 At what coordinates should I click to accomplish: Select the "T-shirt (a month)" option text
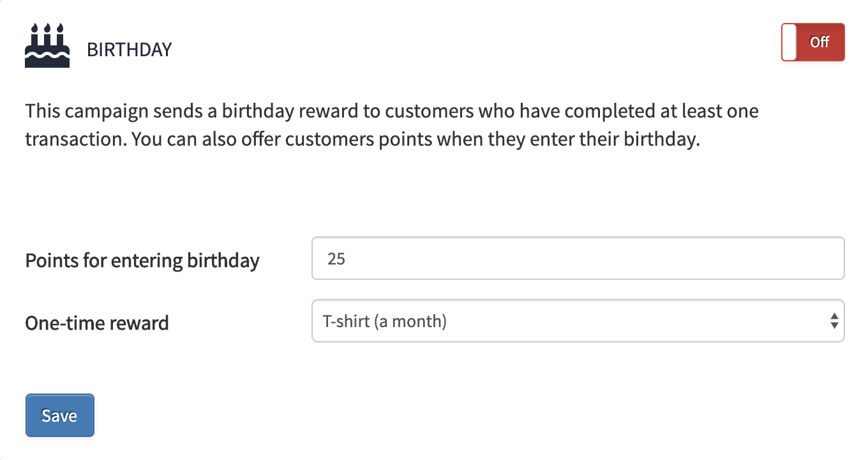[385, 321]
